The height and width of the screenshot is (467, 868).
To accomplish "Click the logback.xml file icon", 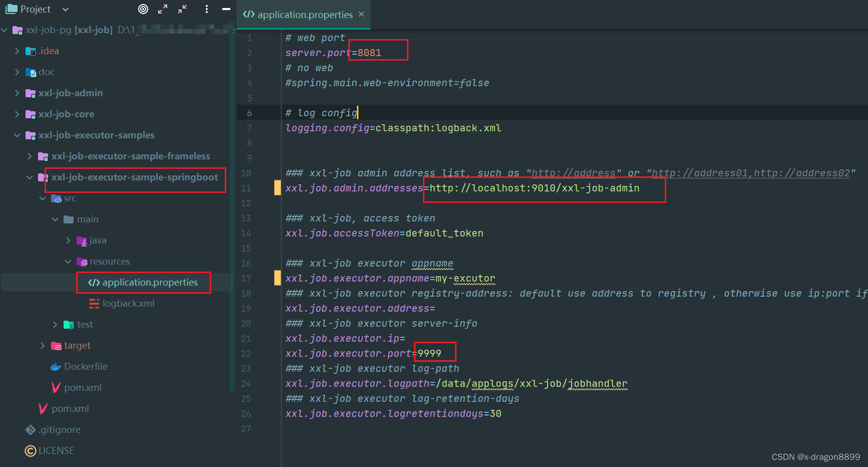I will point(94,304).
